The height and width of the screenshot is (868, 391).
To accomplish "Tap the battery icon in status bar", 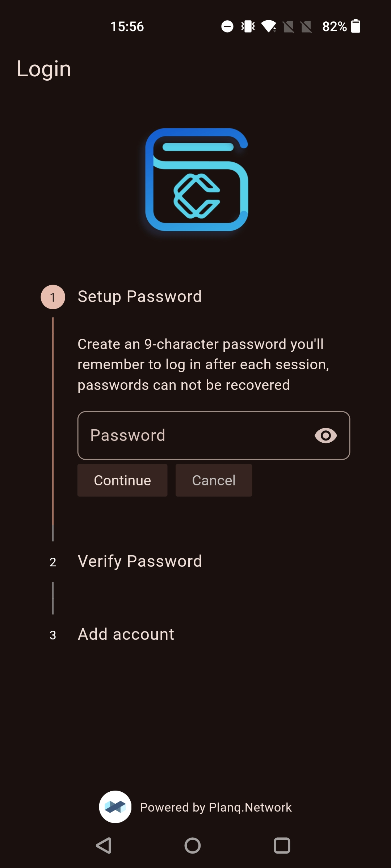I will [356, 26].
